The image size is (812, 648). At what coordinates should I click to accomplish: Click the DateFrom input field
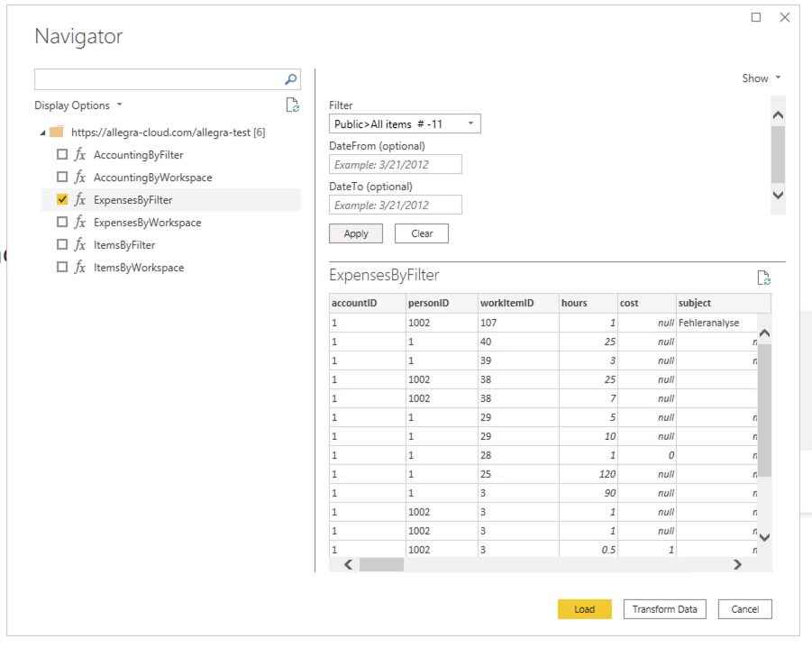(x=394, y=164)
